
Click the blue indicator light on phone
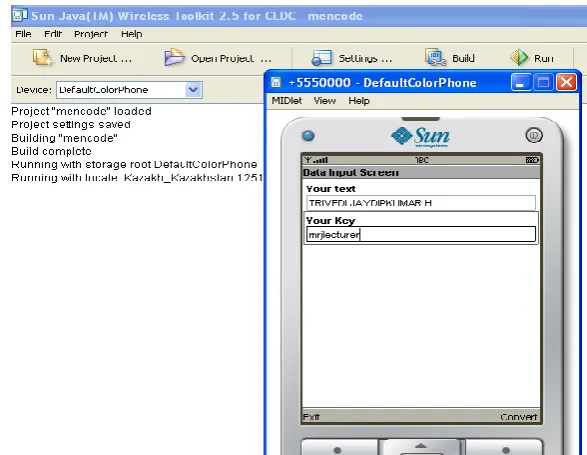pos(308,136)
